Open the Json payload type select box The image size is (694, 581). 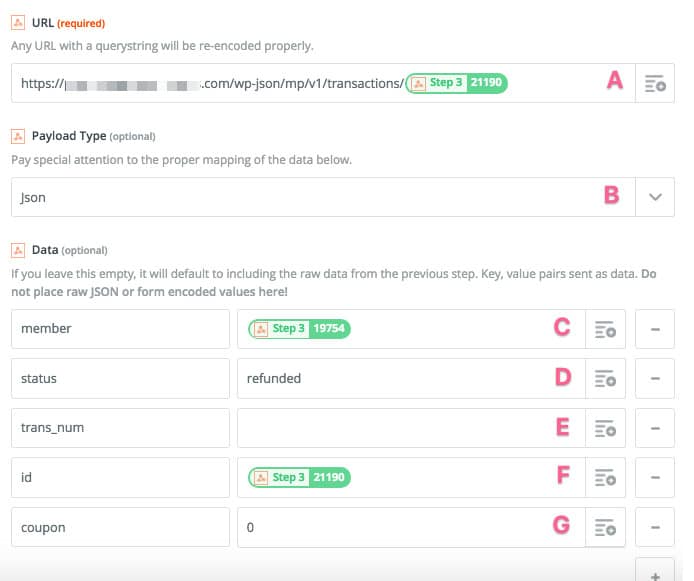310,197
